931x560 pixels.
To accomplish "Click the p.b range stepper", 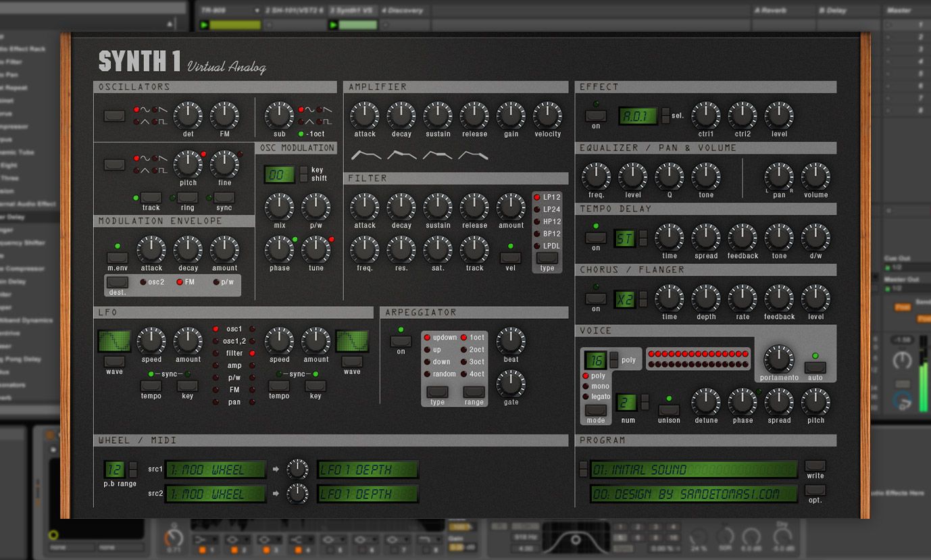I will point(133,469).
